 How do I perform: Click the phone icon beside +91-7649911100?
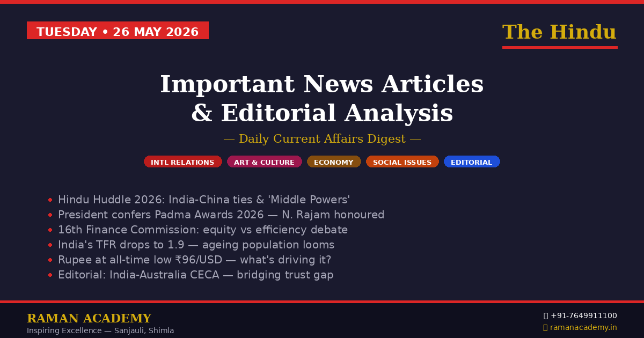pos(546,315)
